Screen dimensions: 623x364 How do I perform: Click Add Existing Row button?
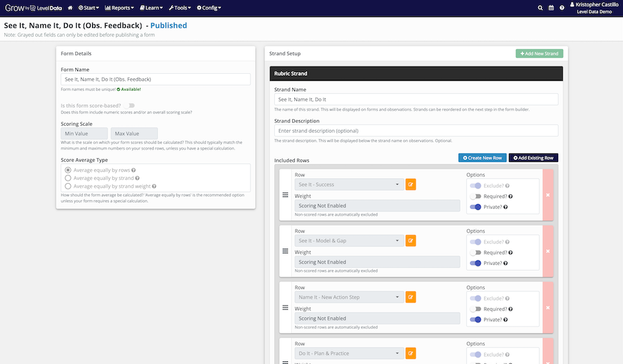point(533,157)
